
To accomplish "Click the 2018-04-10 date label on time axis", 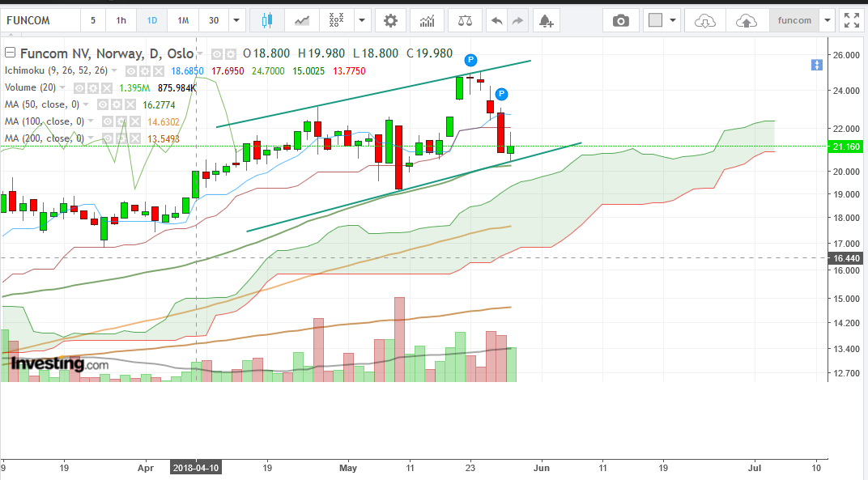I will click(x=196, y=468).
